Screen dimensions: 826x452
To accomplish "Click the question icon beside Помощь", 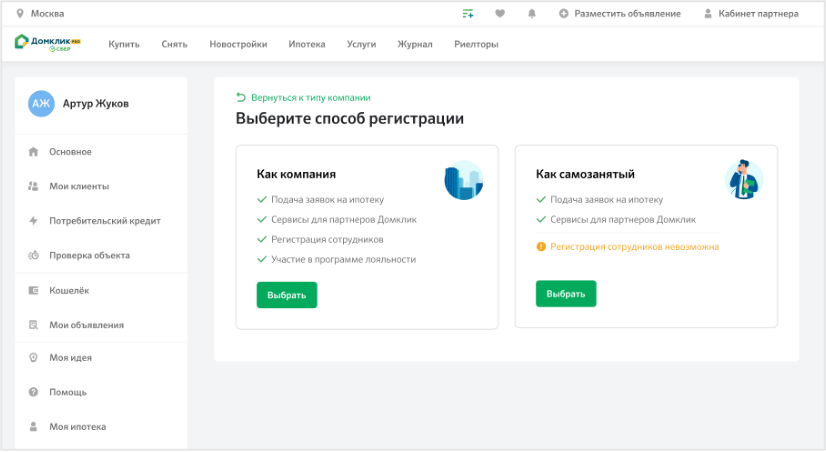I will (33, 392).
